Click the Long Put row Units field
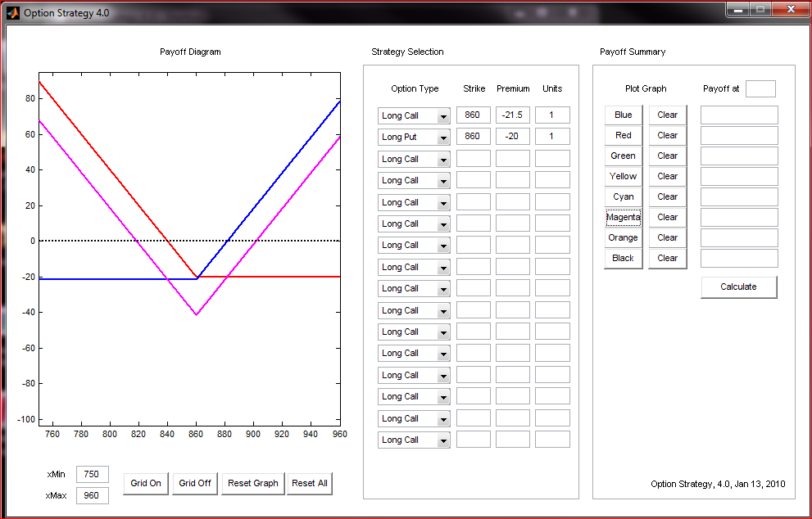Screen dimensions: 812x519 [552, 136]
